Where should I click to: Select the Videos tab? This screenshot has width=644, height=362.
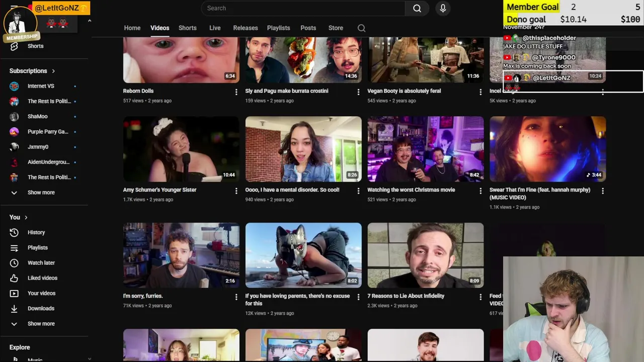pyautogui.click(x=159, y=28)
